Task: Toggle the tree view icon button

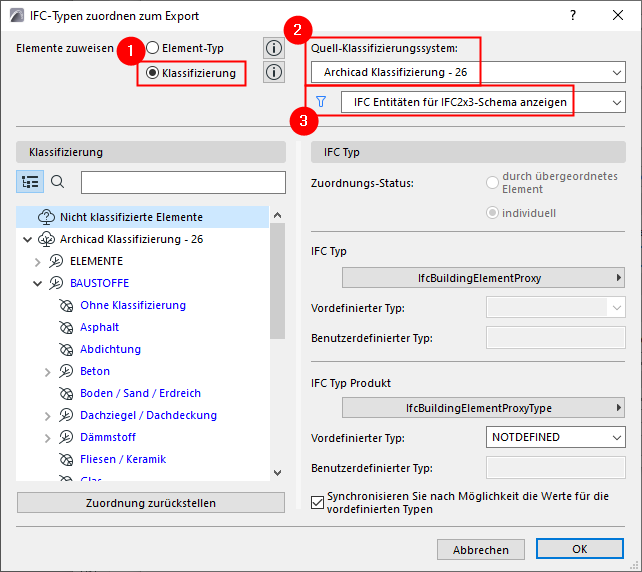Action: (30, 181)
